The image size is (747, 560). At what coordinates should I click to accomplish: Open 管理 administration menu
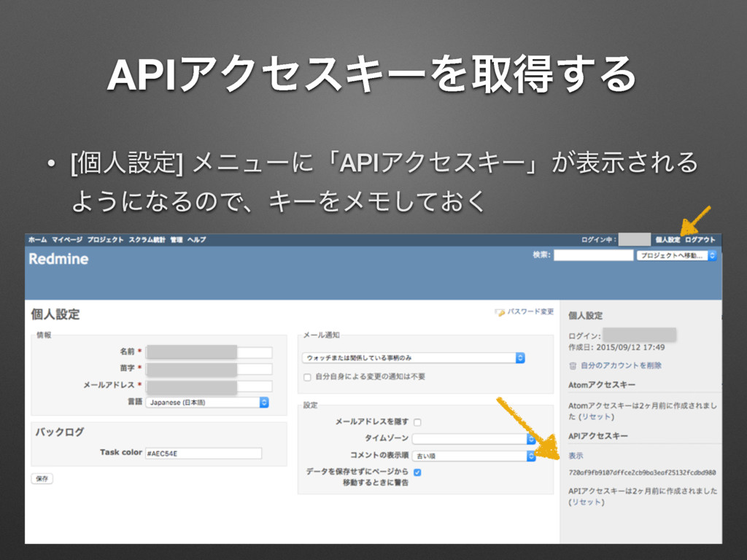click(177, 239)
